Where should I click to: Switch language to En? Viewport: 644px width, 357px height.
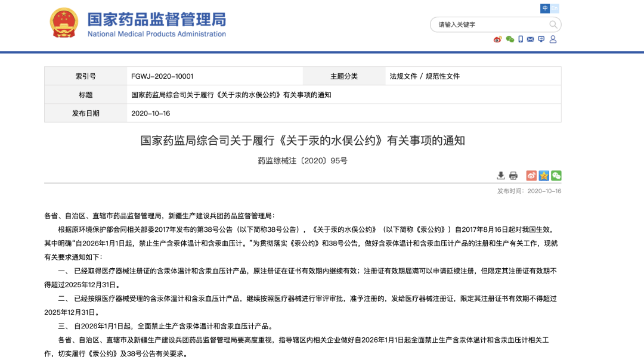point(555,8)
